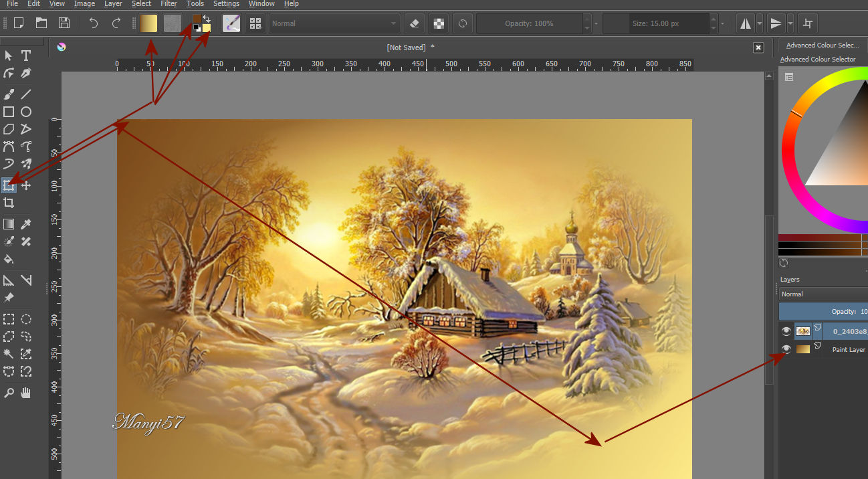Select the Polyline tool
868x479 pixels.
pyautogui.click(x=26, y=129)
